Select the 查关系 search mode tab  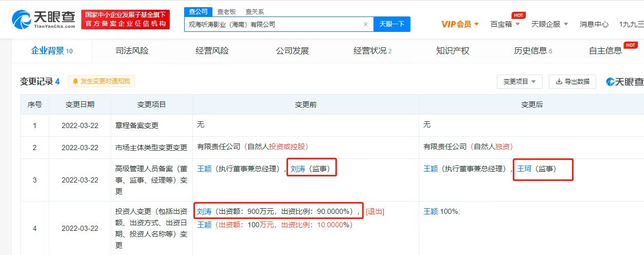tap(254, 11)
